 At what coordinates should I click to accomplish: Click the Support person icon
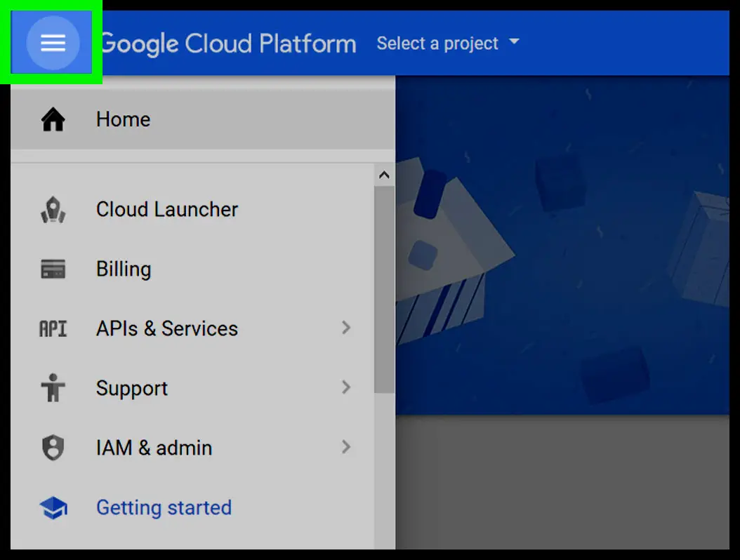pyautogui.click(x=53, y=388)
